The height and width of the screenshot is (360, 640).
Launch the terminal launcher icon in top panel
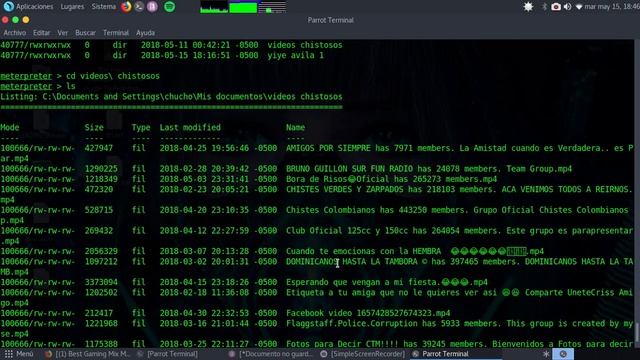139,7
